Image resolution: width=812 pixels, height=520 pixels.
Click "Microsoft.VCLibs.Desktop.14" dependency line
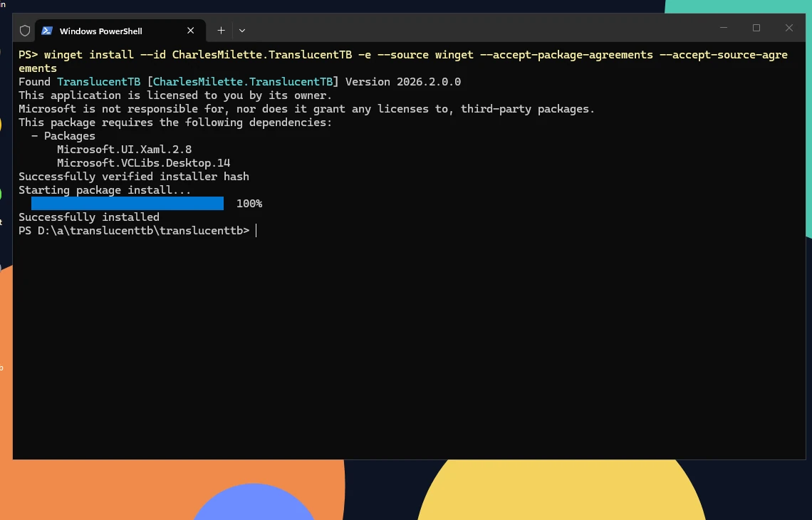coord(143,163)
